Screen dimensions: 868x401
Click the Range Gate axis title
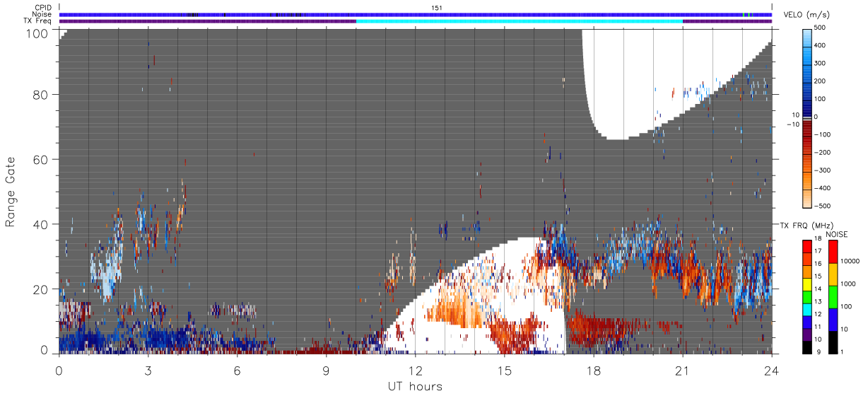tap(11, 191)
